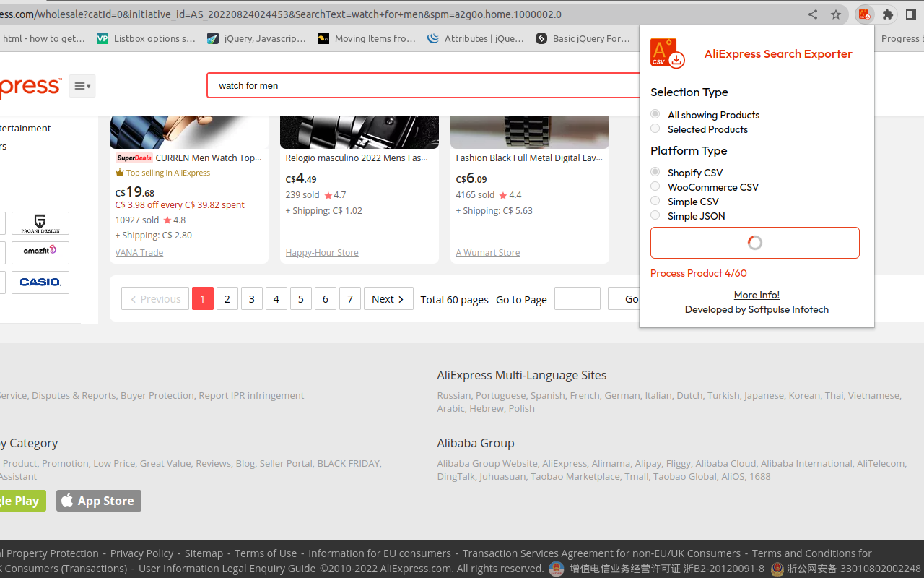
Task: Click the Go button for page jump
Action: tap(624, 298)
